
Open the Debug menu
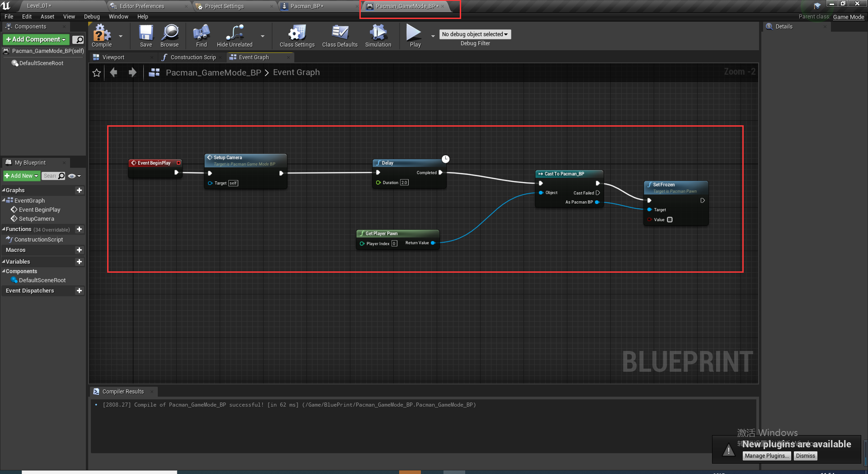92,16
